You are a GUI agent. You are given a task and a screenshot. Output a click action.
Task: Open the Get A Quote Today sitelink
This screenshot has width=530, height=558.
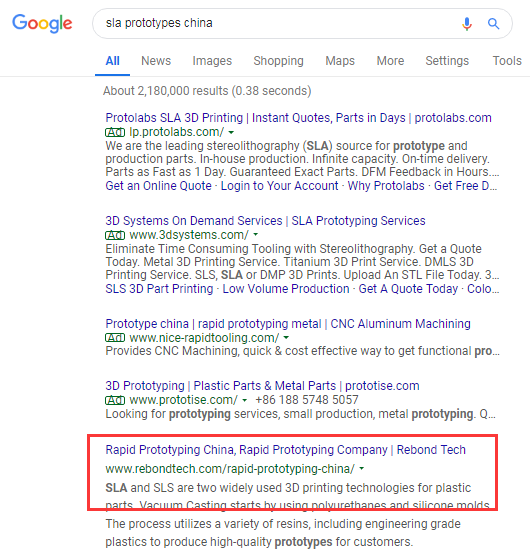[x=408, y=289]
